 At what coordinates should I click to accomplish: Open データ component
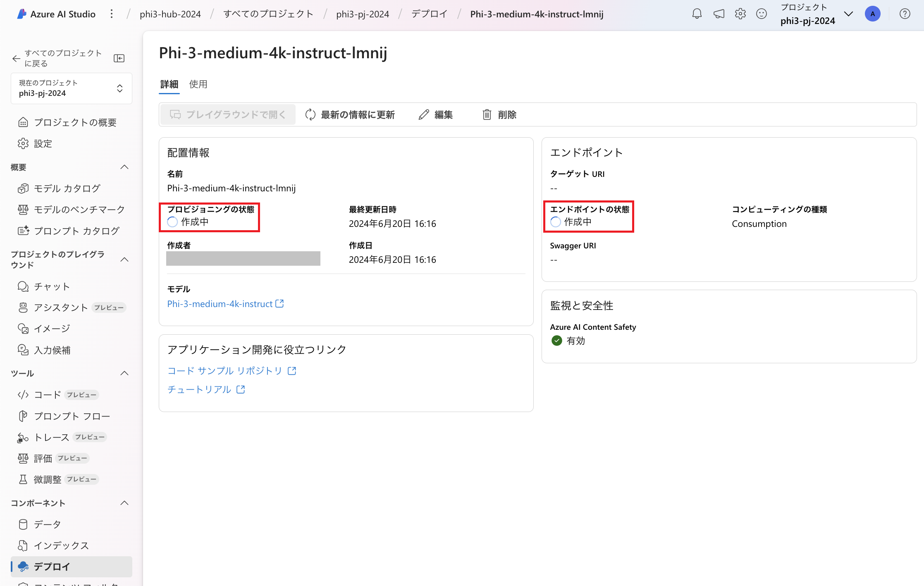(71, 524)
